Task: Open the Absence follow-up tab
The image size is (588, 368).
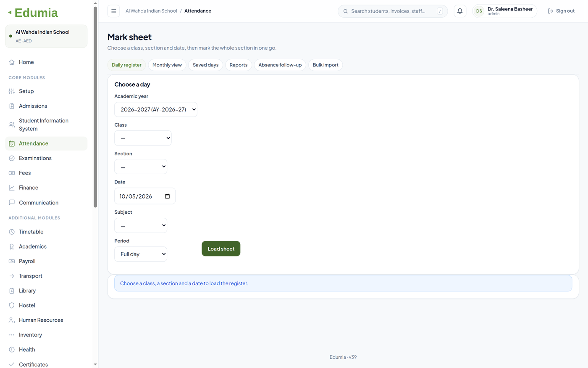Action: click(x=280, y=65)
